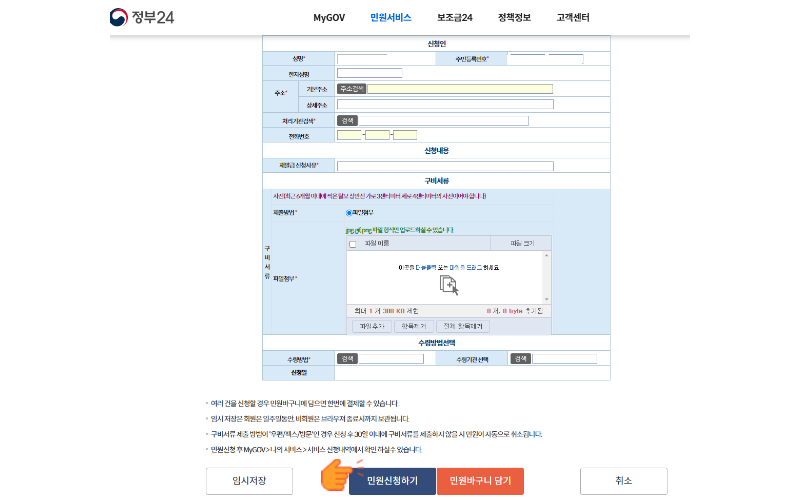Image resolution: width=800 pixels, height=500 pixels.
Task: Click the 검색 button for 수령기관 선택
Action: click(x=521, y=359)
